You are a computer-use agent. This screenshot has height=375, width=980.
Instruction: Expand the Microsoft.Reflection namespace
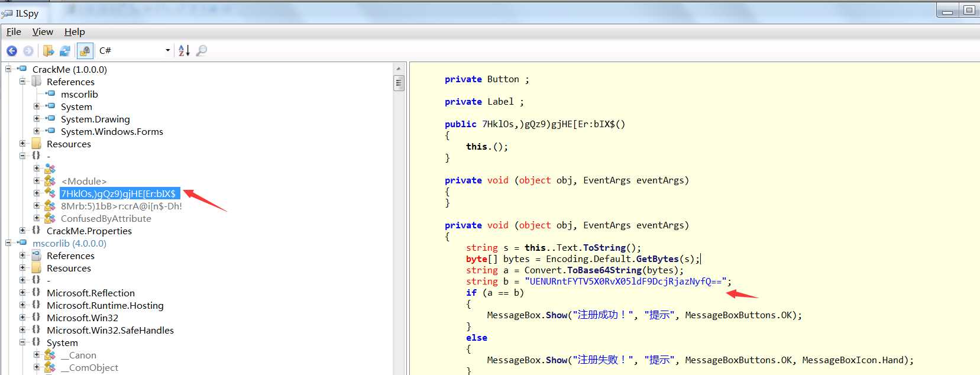[22, 293]
